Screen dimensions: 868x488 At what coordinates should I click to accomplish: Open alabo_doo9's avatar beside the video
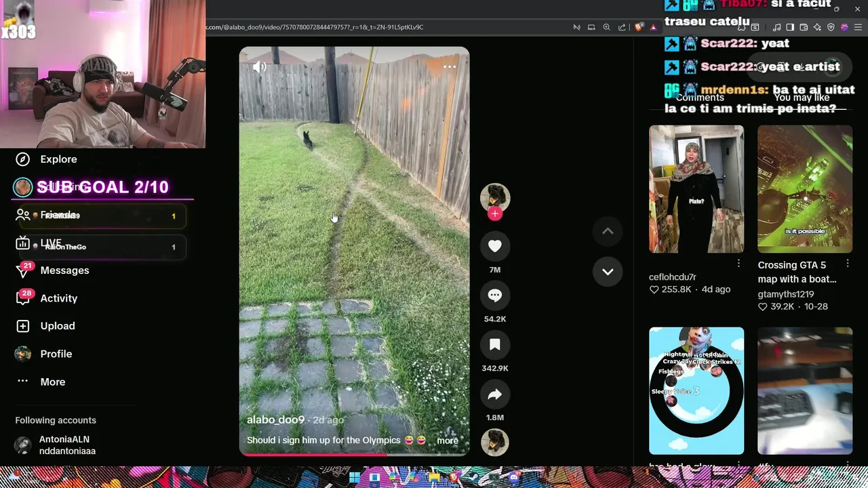495,197
